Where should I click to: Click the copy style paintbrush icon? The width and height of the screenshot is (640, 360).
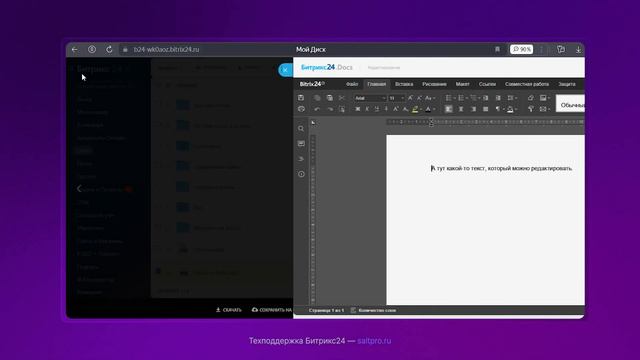coord(531,109)
